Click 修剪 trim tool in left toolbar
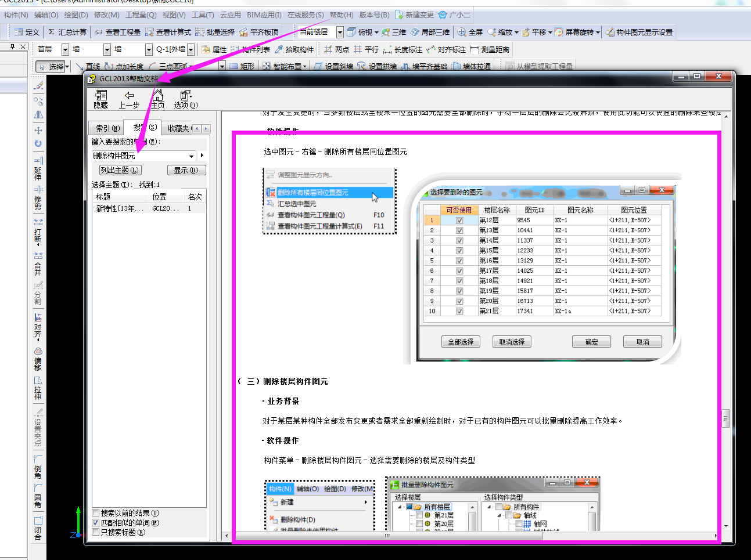The width and height of the screenshot is (751, 560). [x=38, y=198]
